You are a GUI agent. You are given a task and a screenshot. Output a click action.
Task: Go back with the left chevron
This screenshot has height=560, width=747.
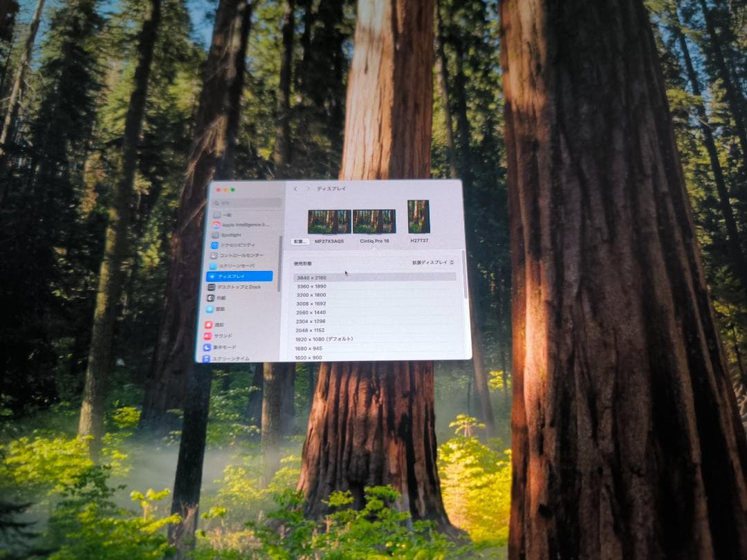click(295, 189)
